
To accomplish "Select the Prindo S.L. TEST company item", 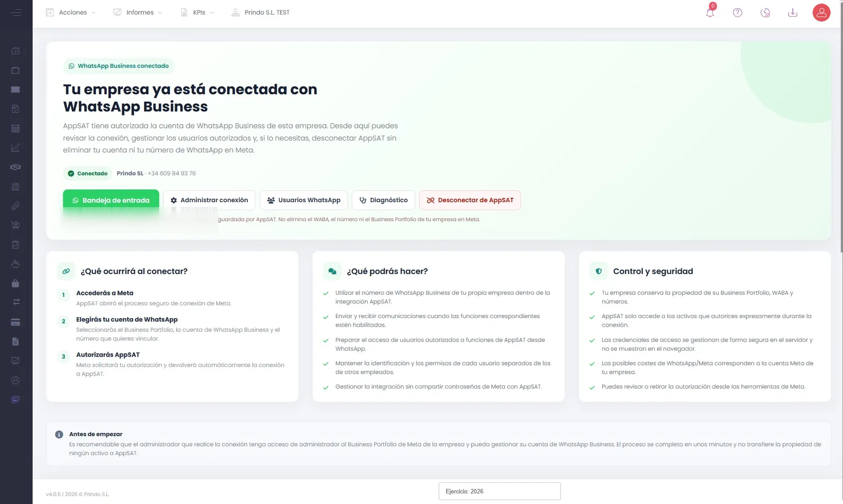I will point(261,13).
